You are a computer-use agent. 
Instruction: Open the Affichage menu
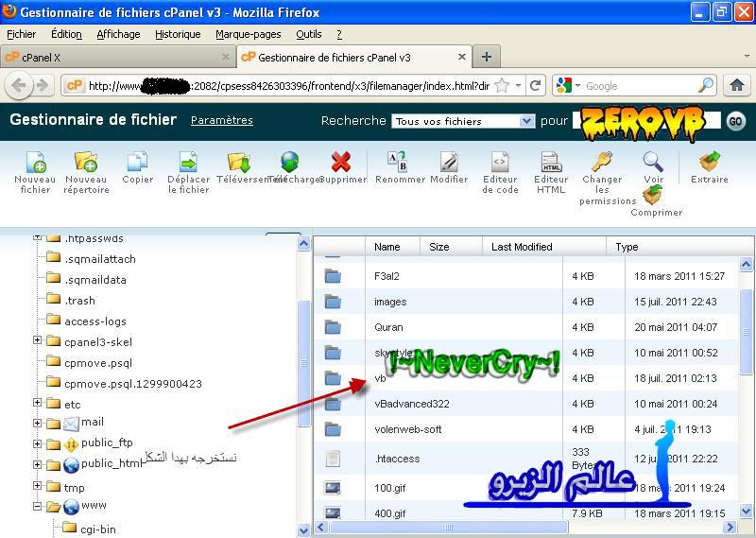pyautogui.click(x=118, y=34)
